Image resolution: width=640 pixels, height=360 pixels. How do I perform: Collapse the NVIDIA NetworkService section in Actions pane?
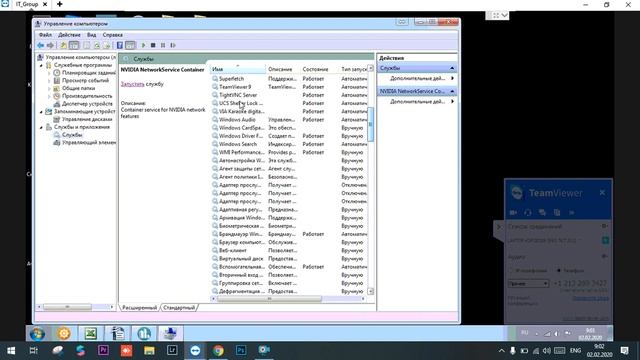point(452,91)
